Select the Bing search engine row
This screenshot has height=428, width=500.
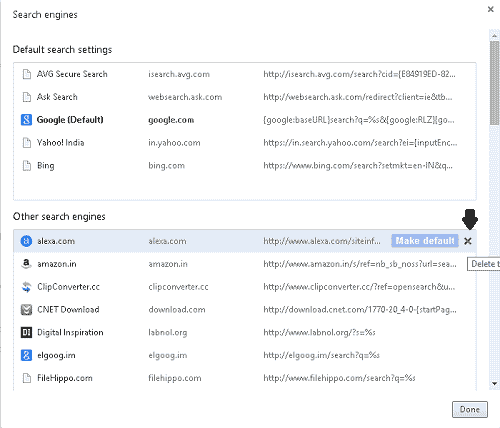pos(245,166)
